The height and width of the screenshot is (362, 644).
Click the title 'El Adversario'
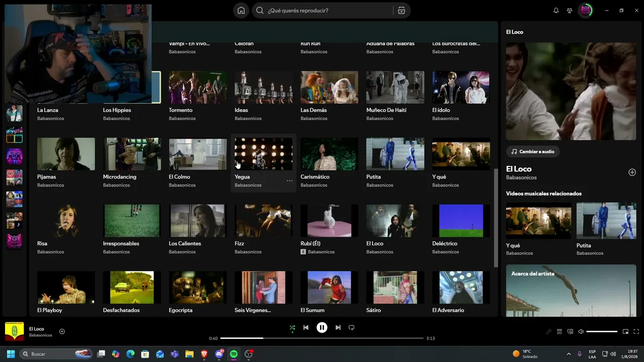[448, 310]
